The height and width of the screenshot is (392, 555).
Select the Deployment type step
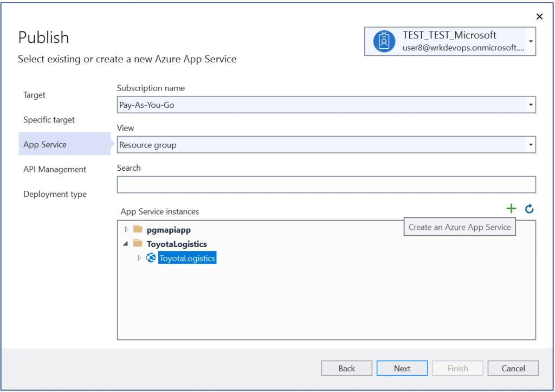pos(55,194)
